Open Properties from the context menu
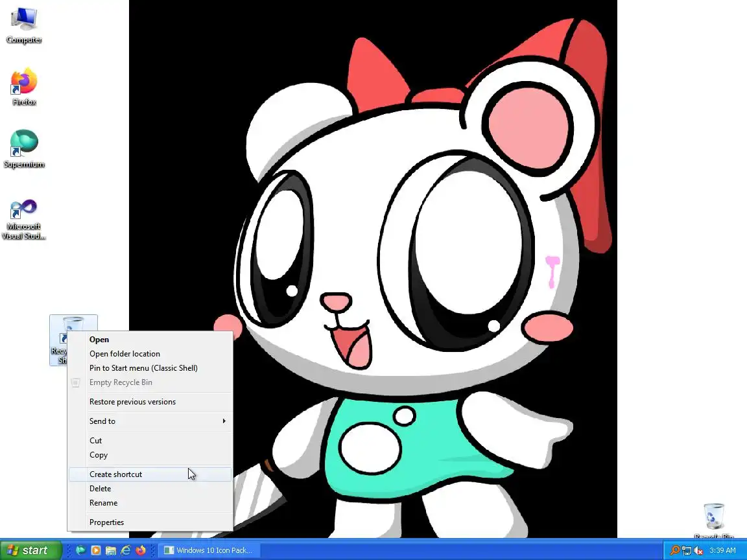 click(150, 522)
